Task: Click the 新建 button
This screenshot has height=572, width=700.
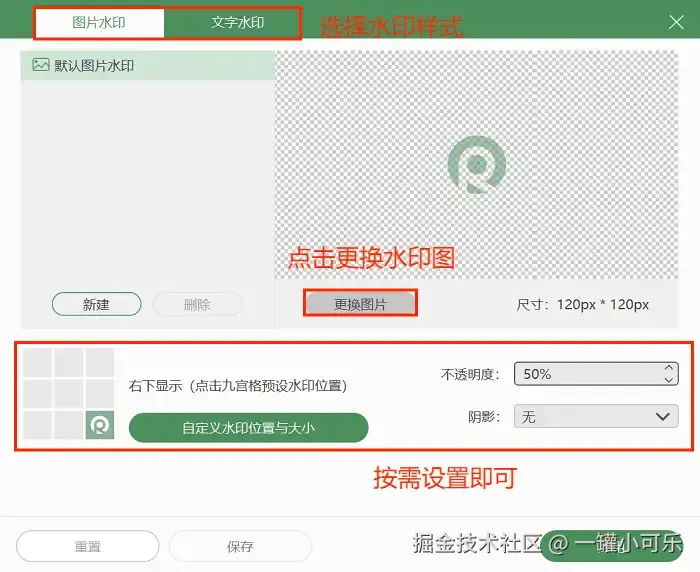Action: (96, 305)
